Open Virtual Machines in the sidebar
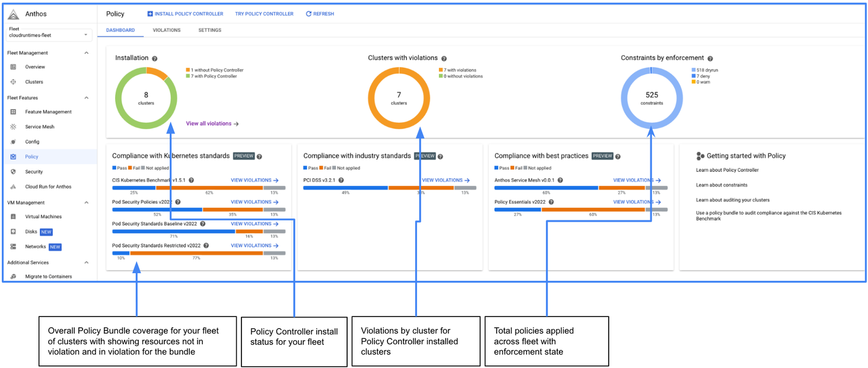 coord(43,217)
